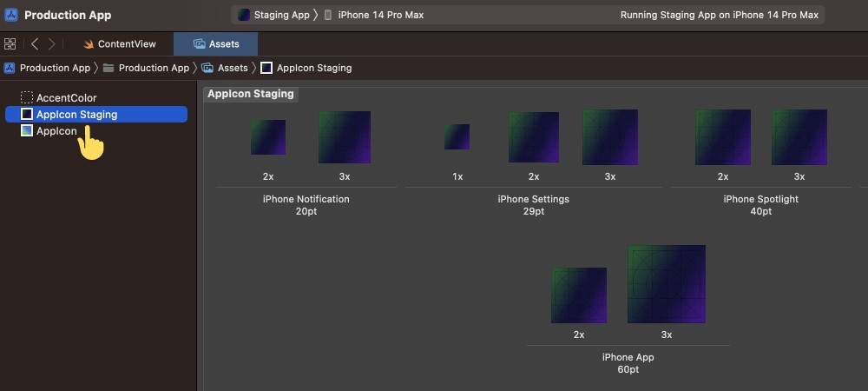The width and height of the screenshot is (868, 391).
Task: Open Production App folder breadcrumb
Action: click(146, 68)
